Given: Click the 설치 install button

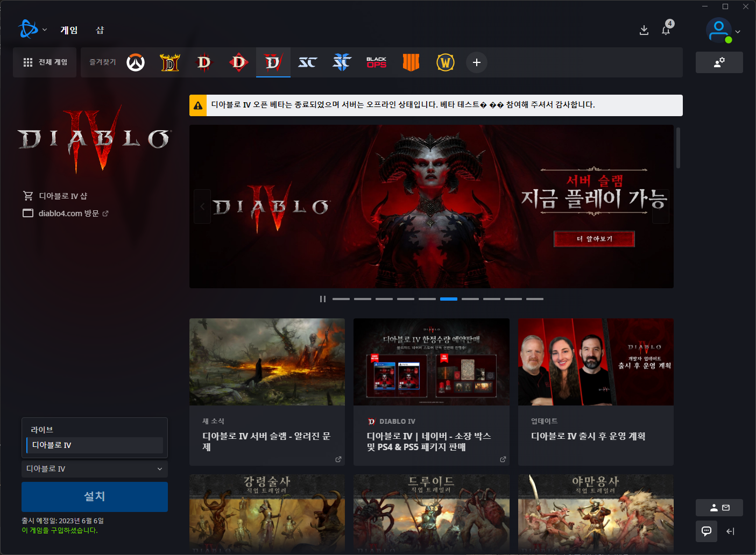Looking at the screenshot, I should (x=95, y=497).
